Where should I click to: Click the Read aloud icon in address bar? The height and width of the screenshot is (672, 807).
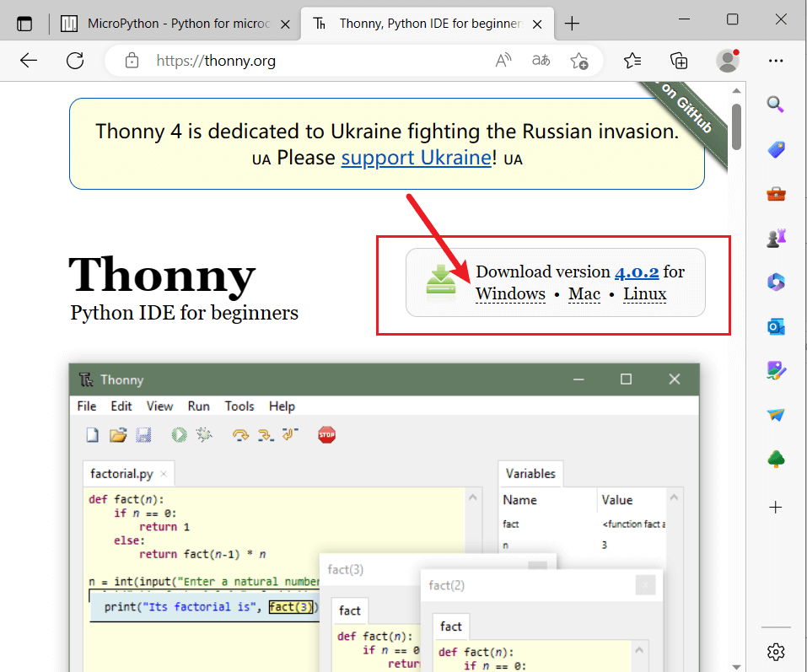[x=503, y=60]
